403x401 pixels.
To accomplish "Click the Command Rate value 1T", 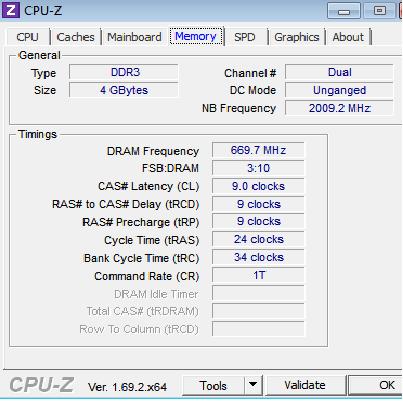I will (x=258, y=275).
